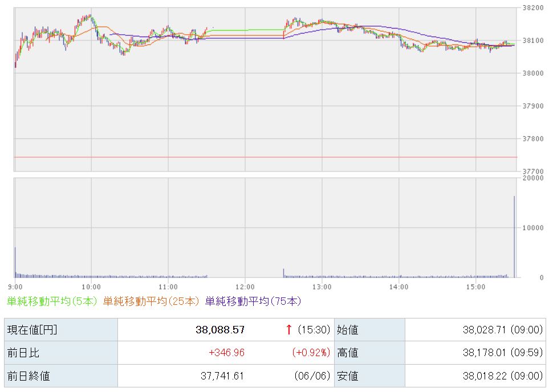The image size is (549, 392).
Task: Click the high value 38,178.01 (09:59)
Action: click(503, 353)
